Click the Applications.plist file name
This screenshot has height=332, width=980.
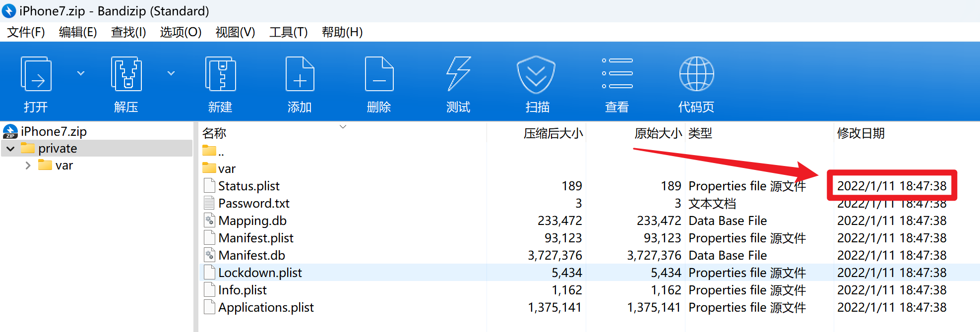pos(266,307)
